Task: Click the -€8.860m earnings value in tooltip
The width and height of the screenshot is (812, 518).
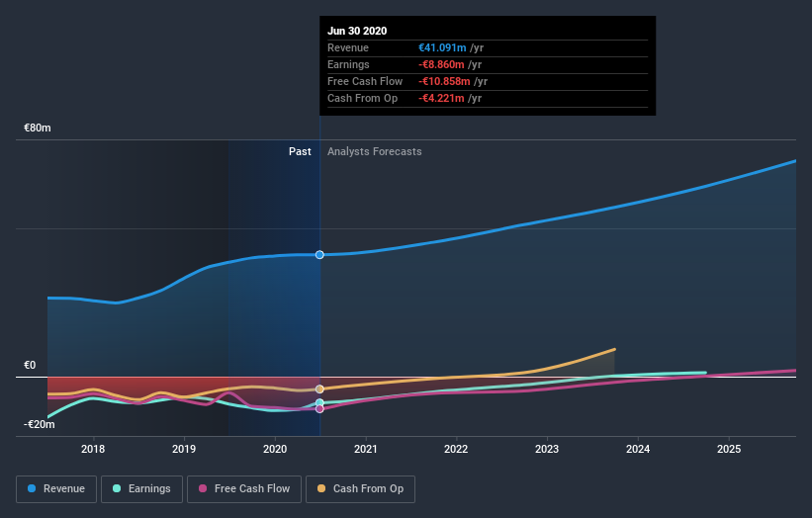Action: coord(441,64)
